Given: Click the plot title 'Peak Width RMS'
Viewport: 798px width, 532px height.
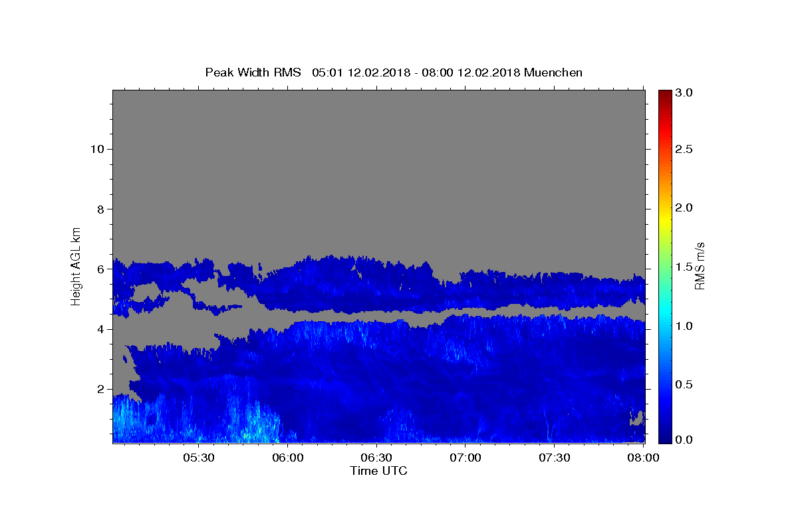Looking at the screenshot, I should 253,72.
